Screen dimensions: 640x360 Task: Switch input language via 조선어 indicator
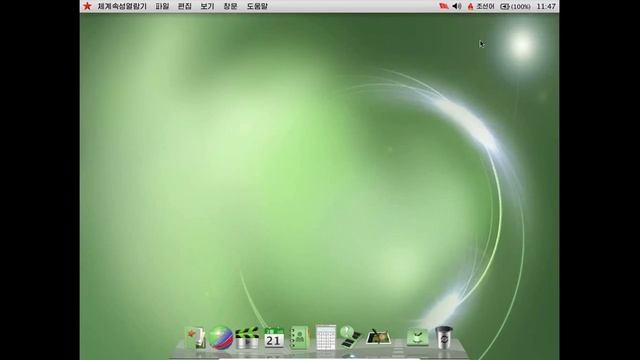[x=481, y=6]
